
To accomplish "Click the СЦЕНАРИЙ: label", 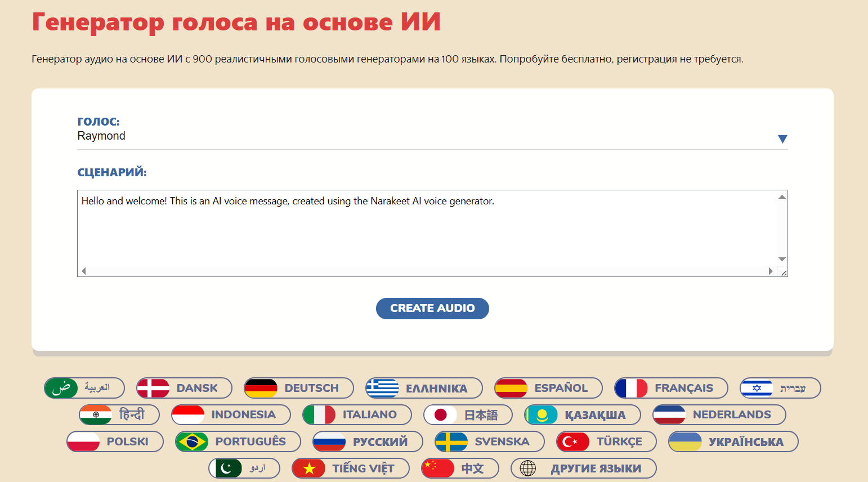I will tap(112, 172).
